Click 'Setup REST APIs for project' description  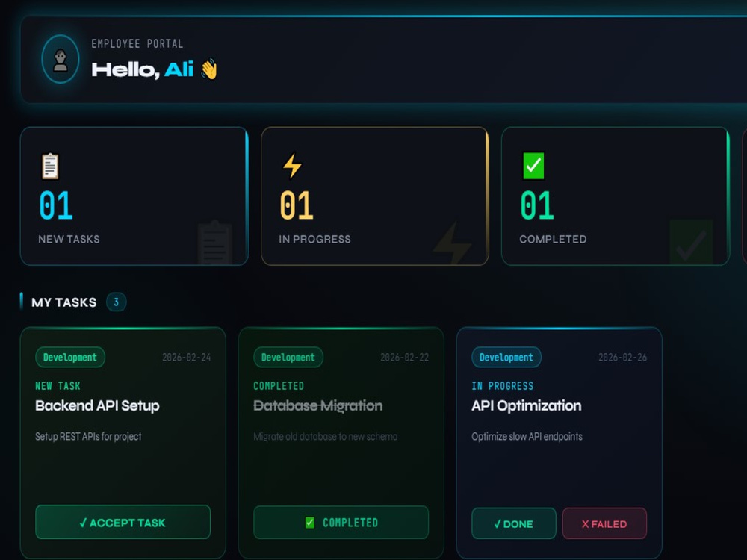pyautogui.click(x=88, y=436)
